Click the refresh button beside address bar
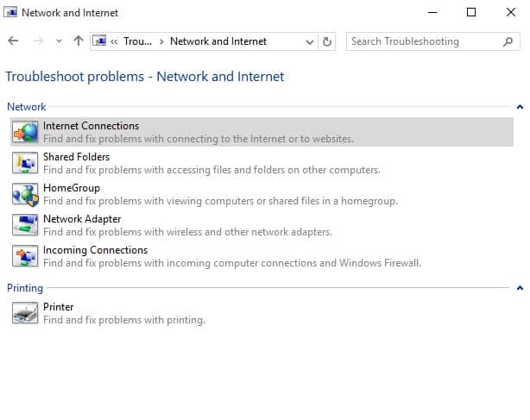The image size is (530, 420). (x=327, y=41)
